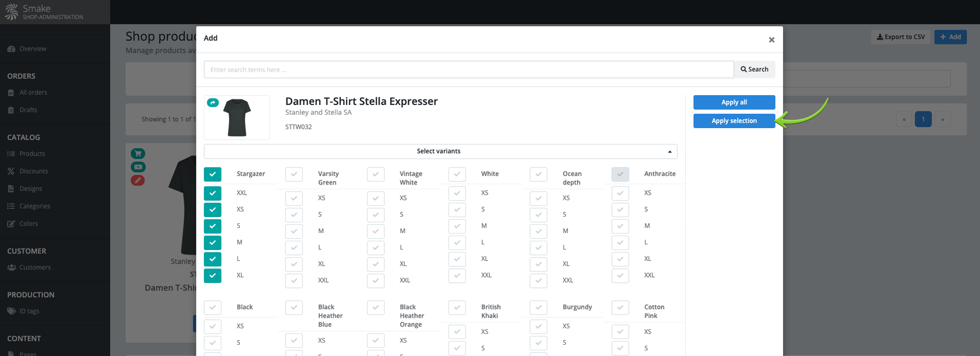Click the Categories list icon

click(11, 206)
